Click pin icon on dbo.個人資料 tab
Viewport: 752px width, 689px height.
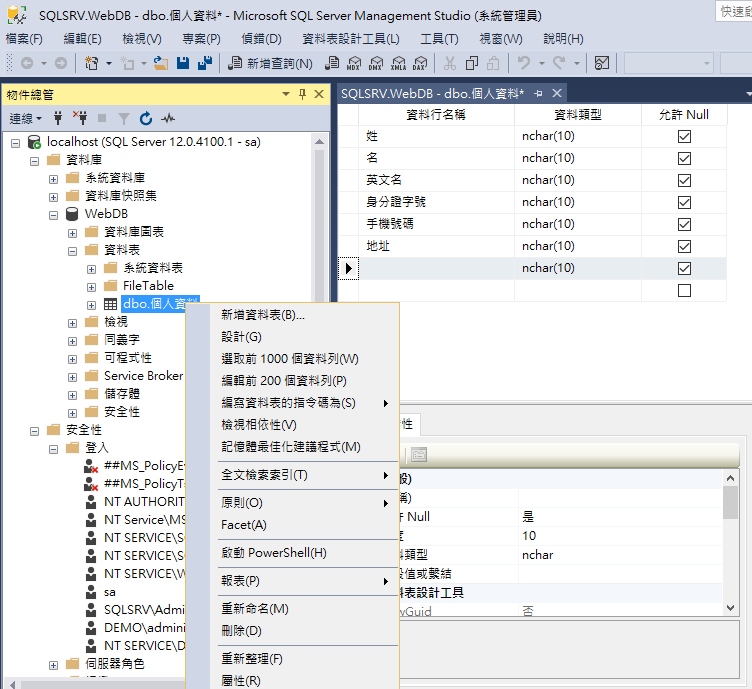pos(538,93)
